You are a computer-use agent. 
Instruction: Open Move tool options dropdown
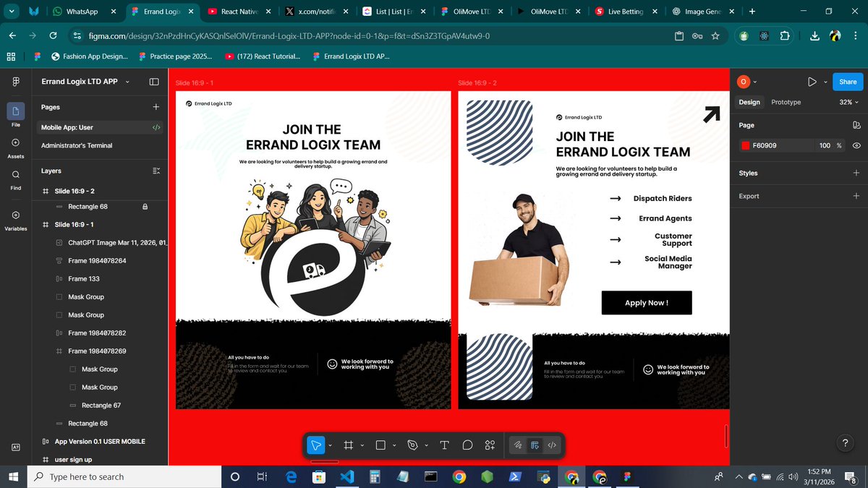point(330,445)
